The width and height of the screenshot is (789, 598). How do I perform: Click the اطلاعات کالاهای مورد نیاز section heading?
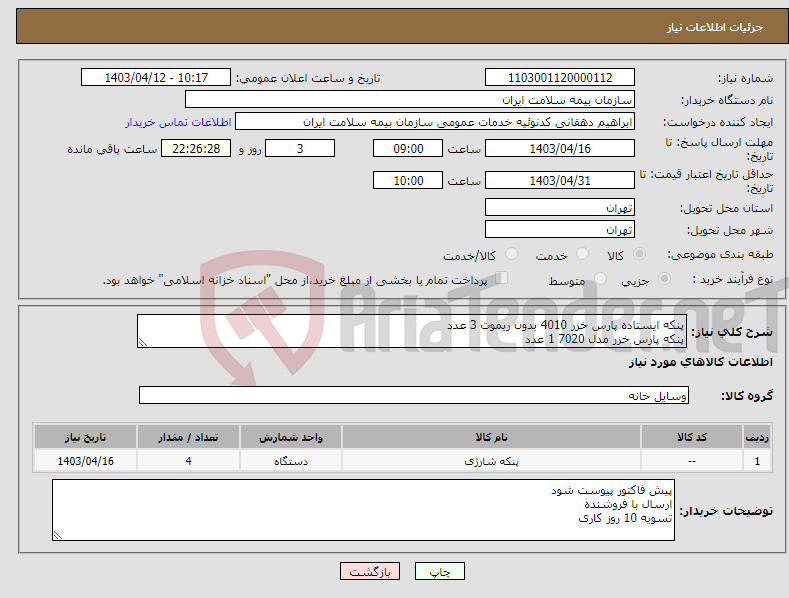coord(700,362)
